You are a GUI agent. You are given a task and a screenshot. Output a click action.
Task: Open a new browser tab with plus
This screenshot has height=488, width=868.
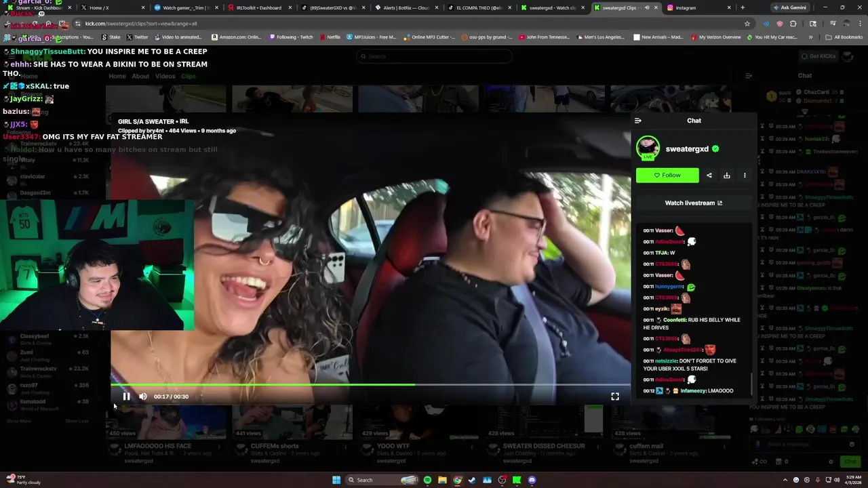[x=743, y=7]
